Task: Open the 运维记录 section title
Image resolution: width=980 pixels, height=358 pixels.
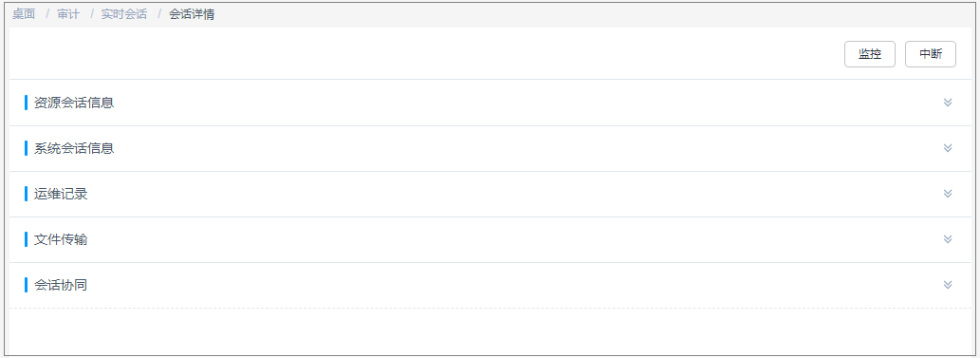Action: [61, 194]
